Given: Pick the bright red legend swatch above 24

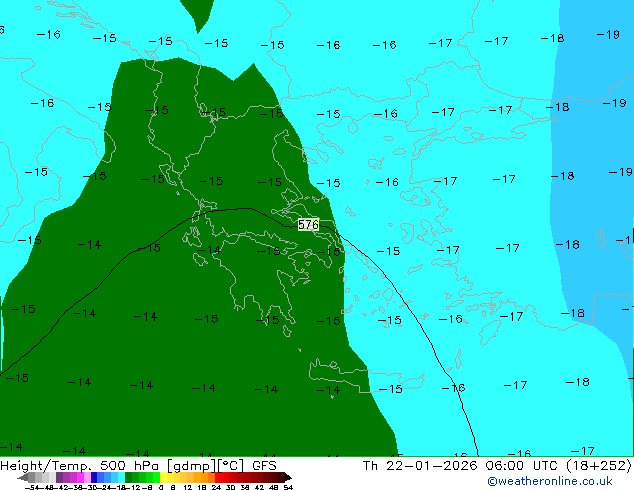Looking at the screenshot, I should pyautogui.click(x=218, y=477).
